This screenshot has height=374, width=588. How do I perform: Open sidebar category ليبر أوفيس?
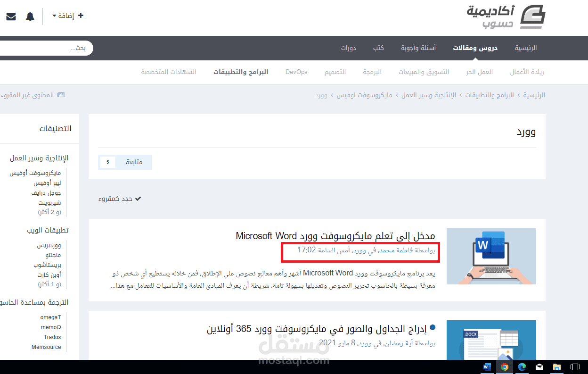click(x=47, y=183)
